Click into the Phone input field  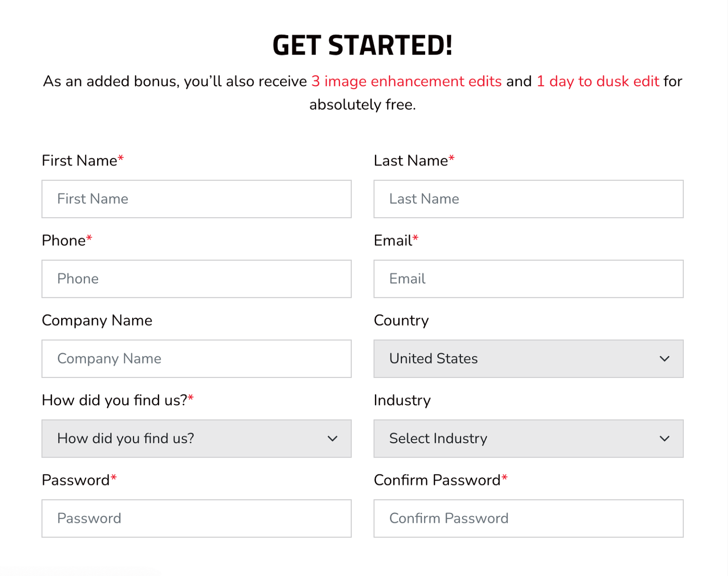tap(196, 279)
